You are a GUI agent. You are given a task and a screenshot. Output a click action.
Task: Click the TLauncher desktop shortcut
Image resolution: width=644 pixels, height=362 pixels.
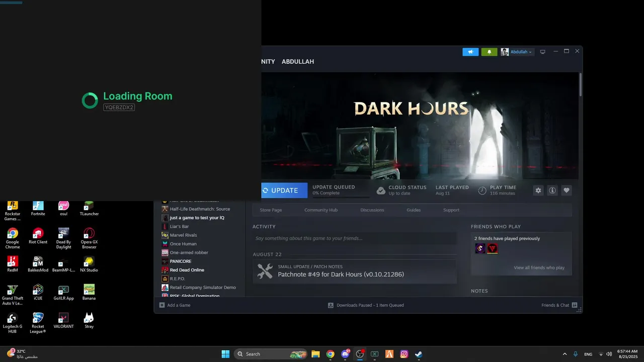click(89, 209)
